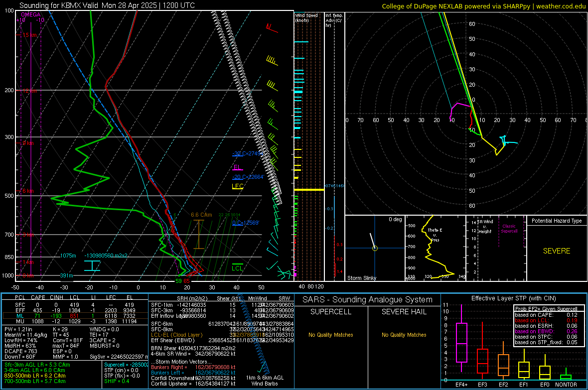Click the STP (cin) = 0.0 value

coord(121,370)
